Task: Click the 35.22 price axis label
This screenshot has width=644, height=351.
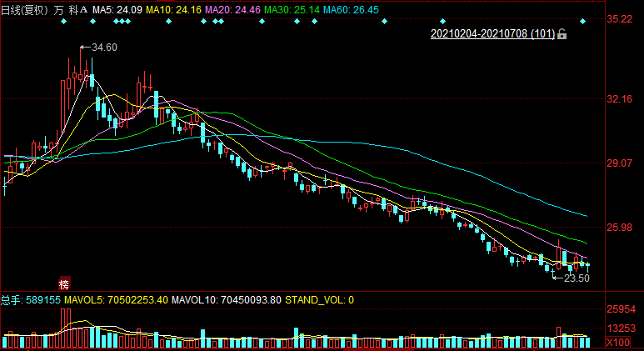Action: [620, 19]
